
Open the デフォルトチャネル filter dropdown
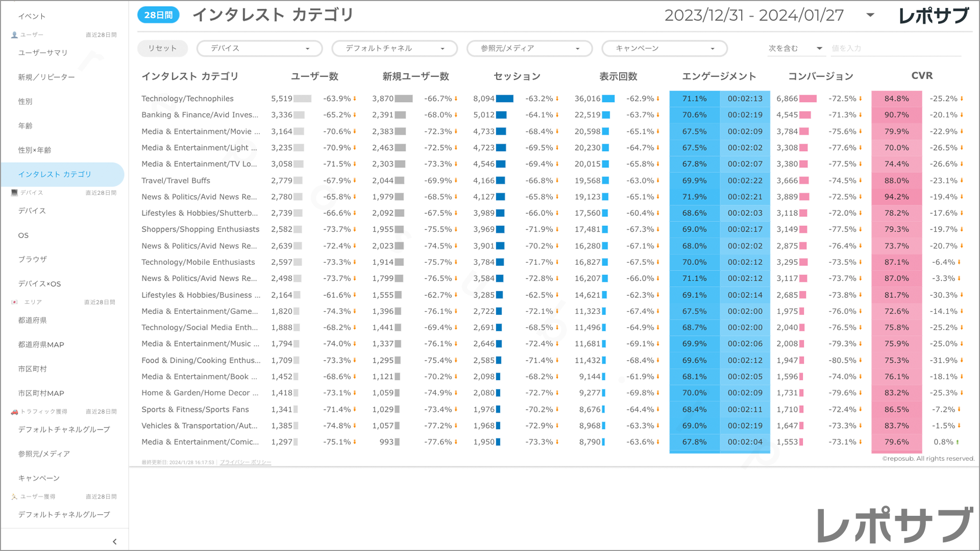(394, 48)
